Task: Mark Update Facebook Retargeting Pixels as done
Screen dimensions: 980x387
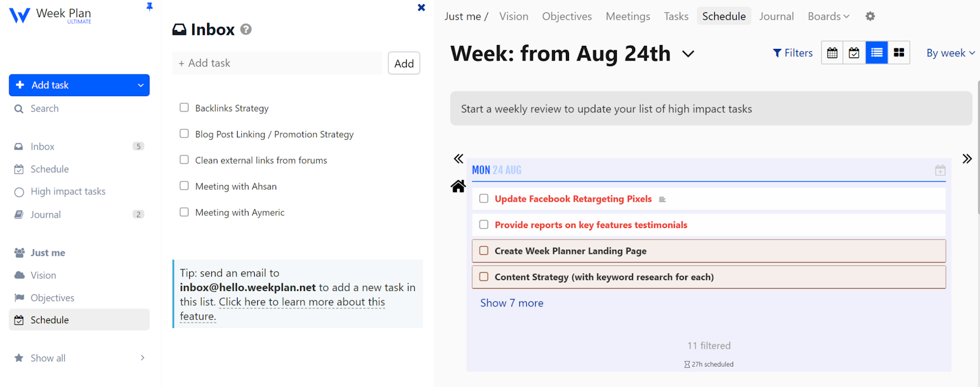Action: click(484, 199)
